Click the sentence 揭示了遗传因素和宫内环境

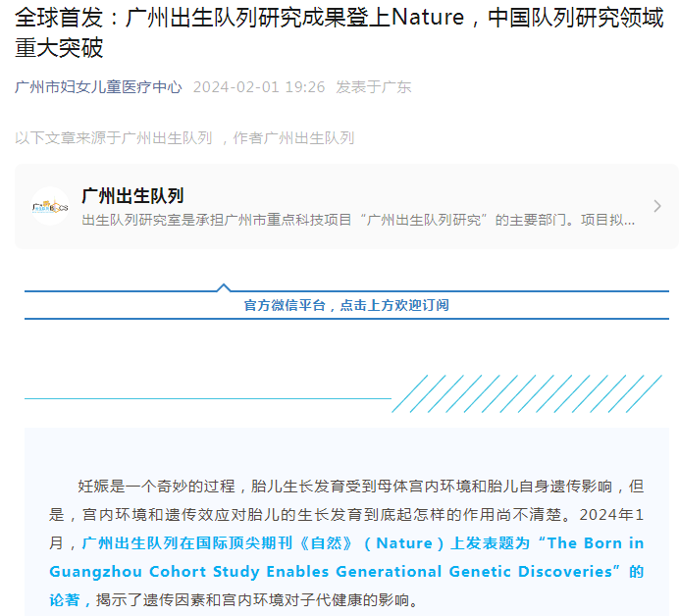pyautogui.click(x=257, y=600)
